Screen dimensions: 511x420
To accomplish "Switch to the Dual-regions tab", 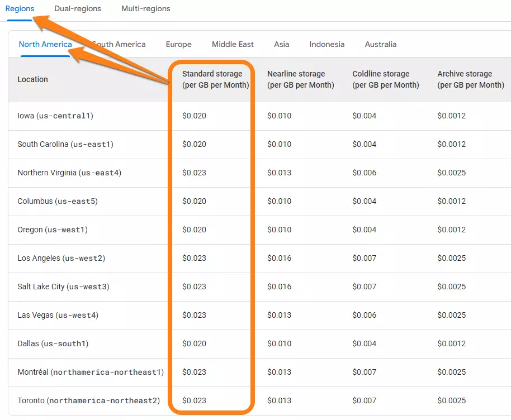I will click(78, 8).
